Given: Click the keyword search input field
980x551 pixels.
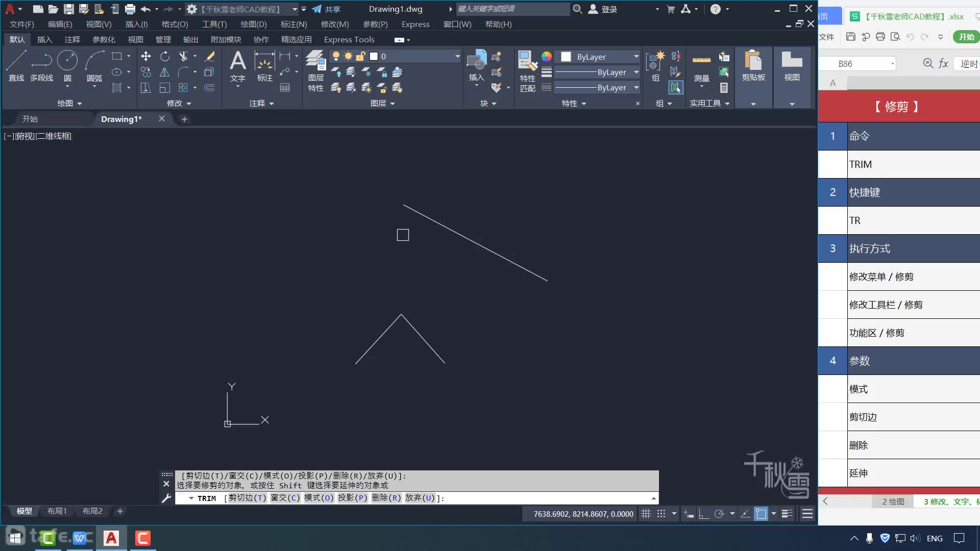Looking at the screenshot, I should tap(512, 9).
